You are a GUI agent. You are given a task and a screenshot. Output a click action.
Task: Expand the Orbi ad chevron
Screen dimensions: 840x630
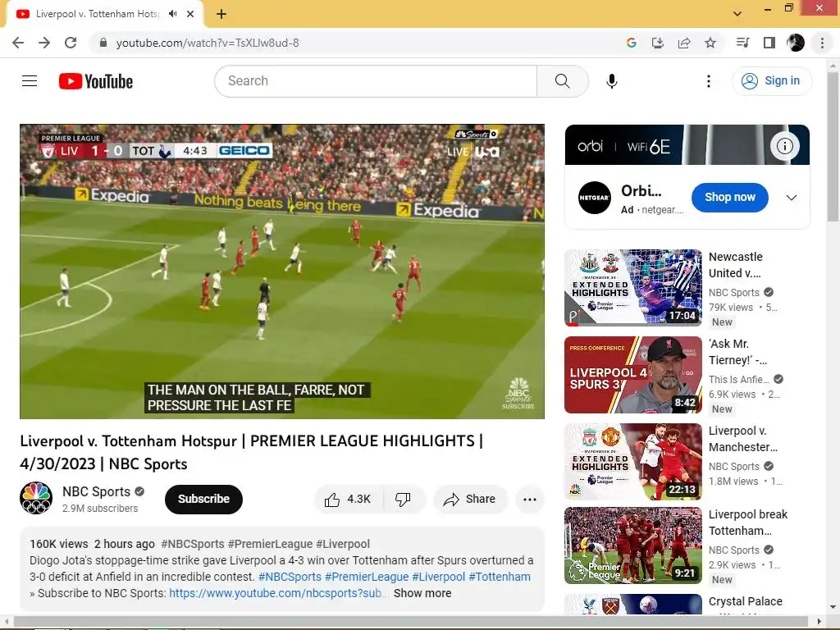point(792,198)
